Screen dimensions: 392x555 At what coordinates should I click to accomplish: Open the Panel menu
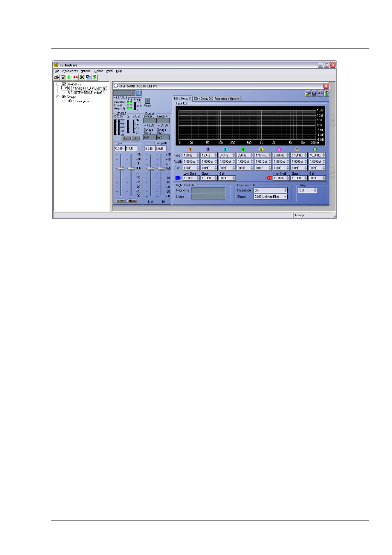110,71
